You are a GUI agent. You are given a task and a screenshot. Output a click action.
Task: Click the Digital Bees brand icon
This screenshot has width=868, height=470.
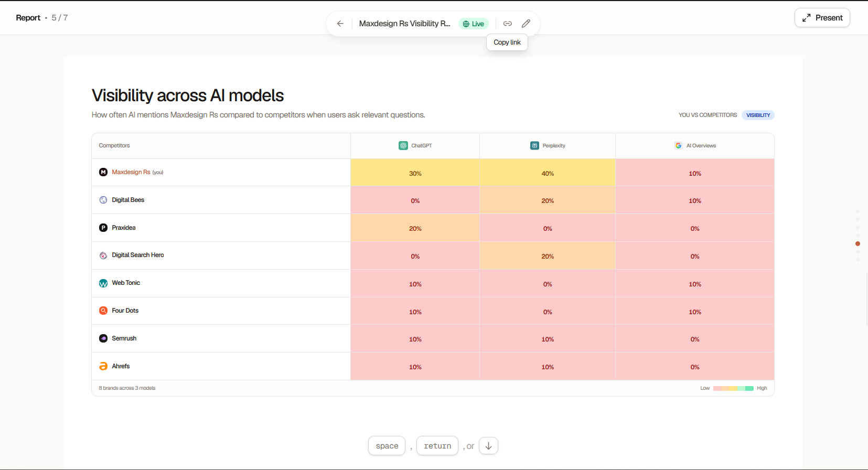coord(103,200)
